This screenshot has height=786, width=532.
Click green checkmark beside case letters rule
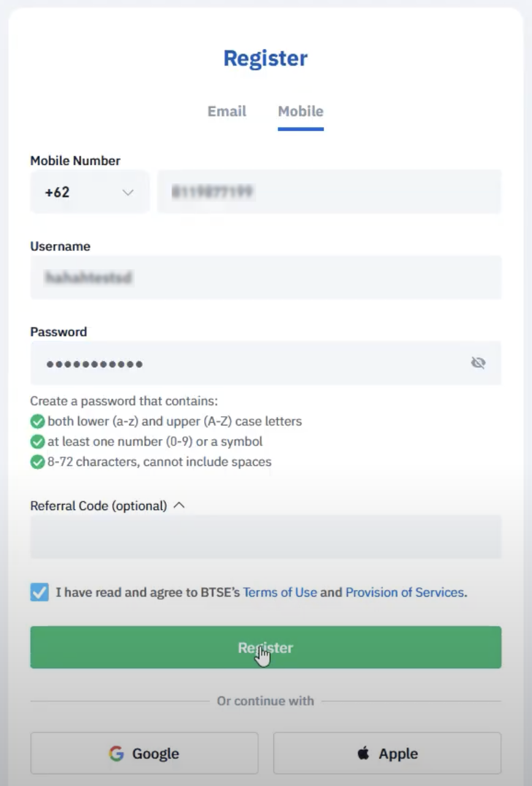click(x=37, y=422)
